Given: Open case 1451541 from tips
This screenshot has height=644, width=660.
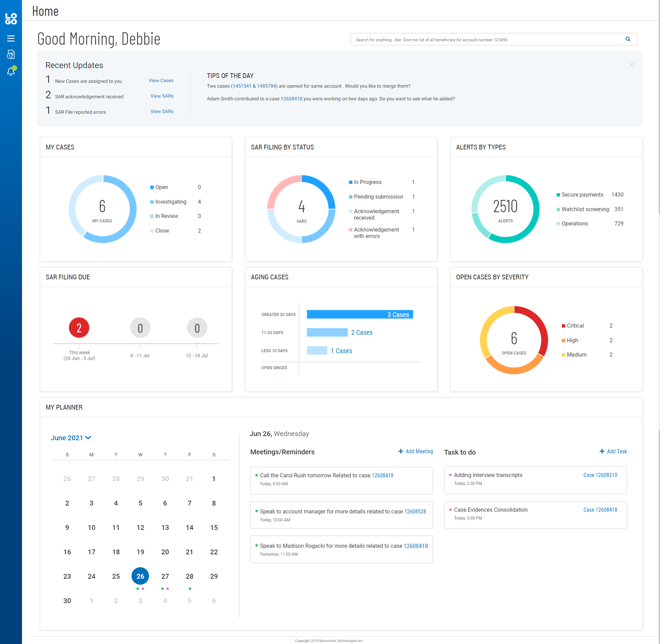Looking at the screenshot, I should (242, 86).
